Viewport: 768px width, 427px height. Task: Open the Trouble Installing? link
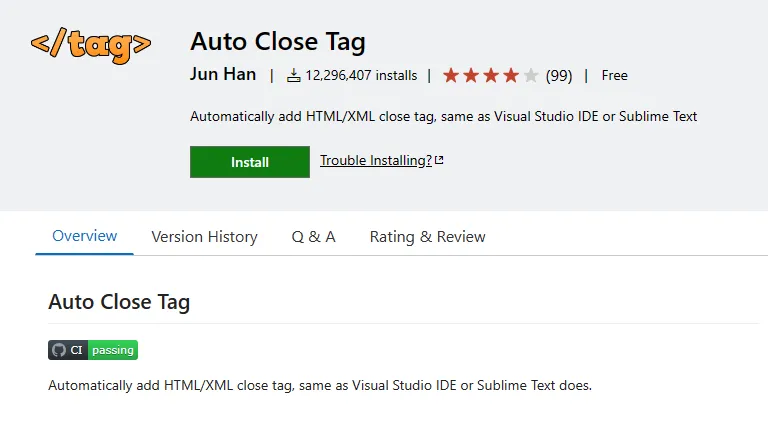[375, 160]
